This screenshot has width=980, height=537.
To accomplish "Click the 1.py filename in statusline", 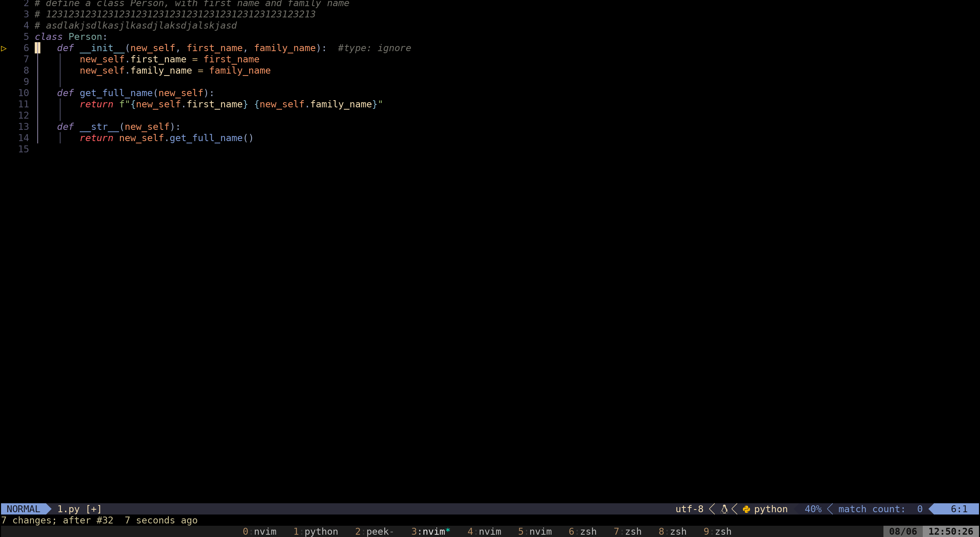I will click(68, 509).
